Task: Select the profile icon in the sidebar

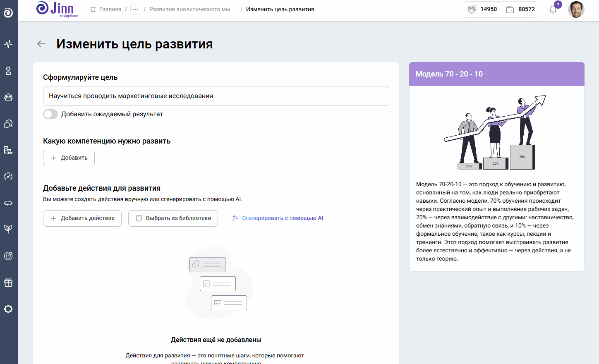Action: 8,71
